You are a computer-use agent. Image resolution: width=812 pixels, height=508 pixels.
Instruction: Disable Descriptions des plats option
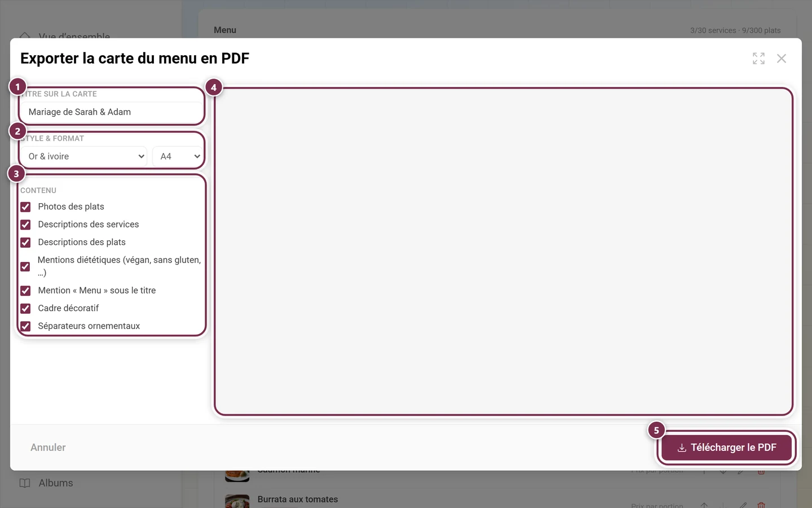pyautogui.click(x=25, y=242)
